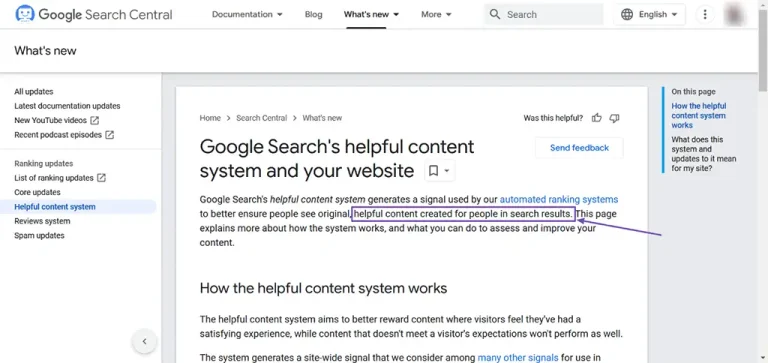Select Helpful content system sidebar item

pyautogui.click(x=78, y=207)
